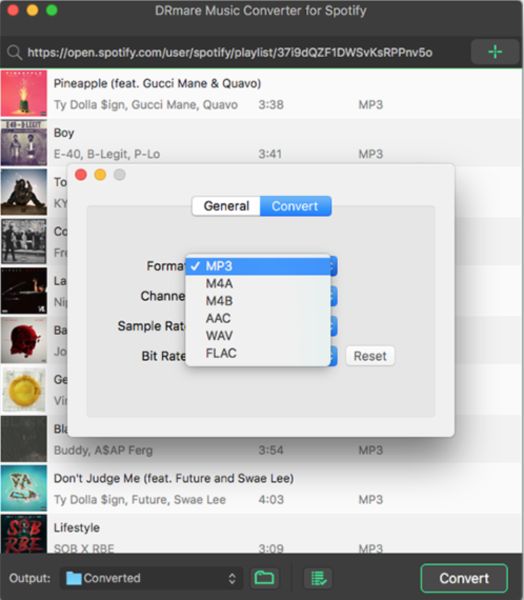Click main window green maximize button
Screen dimensions: 524x600
click(52, 10)
